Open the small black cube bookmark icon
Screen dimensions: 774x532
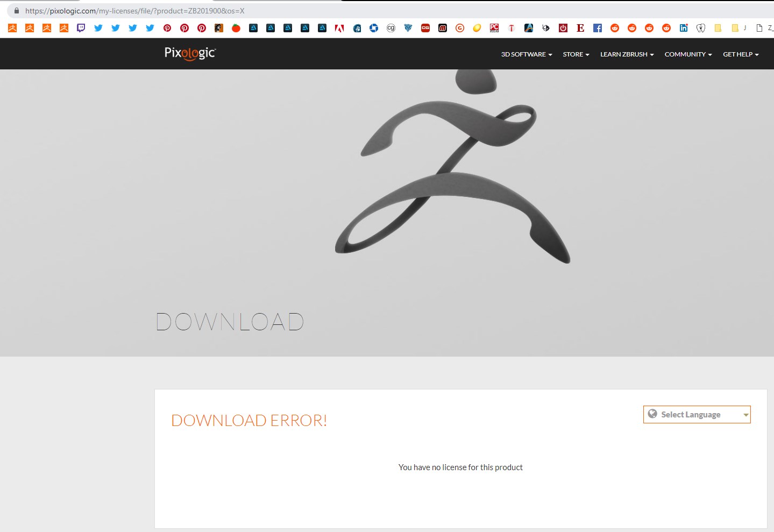tap(546, 28)
